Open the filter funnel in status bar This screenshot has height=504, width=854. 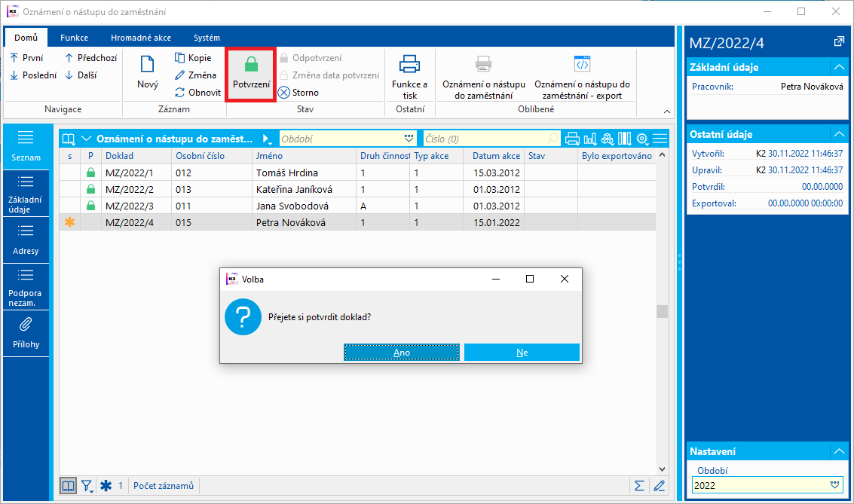point(87,485)
